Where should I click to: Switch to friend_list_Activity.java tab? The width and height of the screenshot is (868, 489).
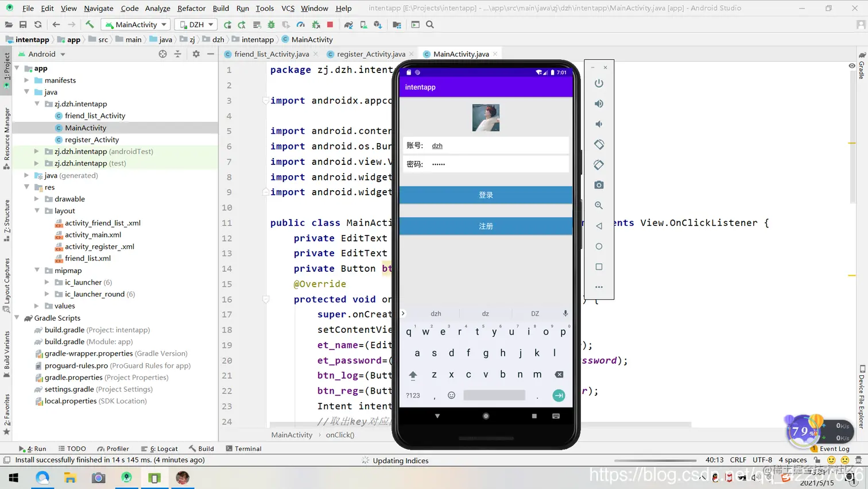[271, 54]
